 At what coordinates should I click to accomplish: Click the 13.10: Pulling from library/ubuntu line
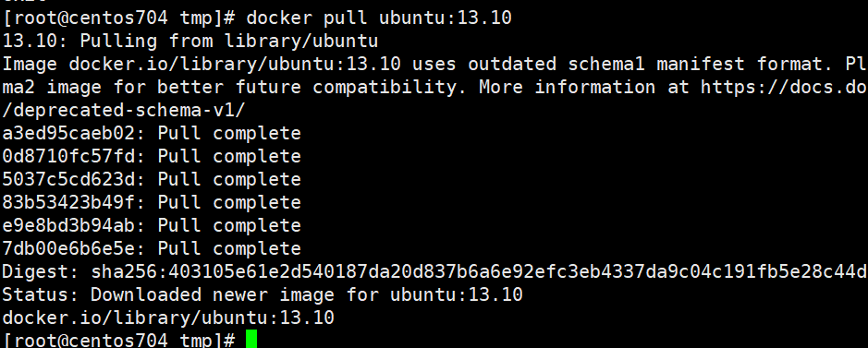[x=190, y=42]
